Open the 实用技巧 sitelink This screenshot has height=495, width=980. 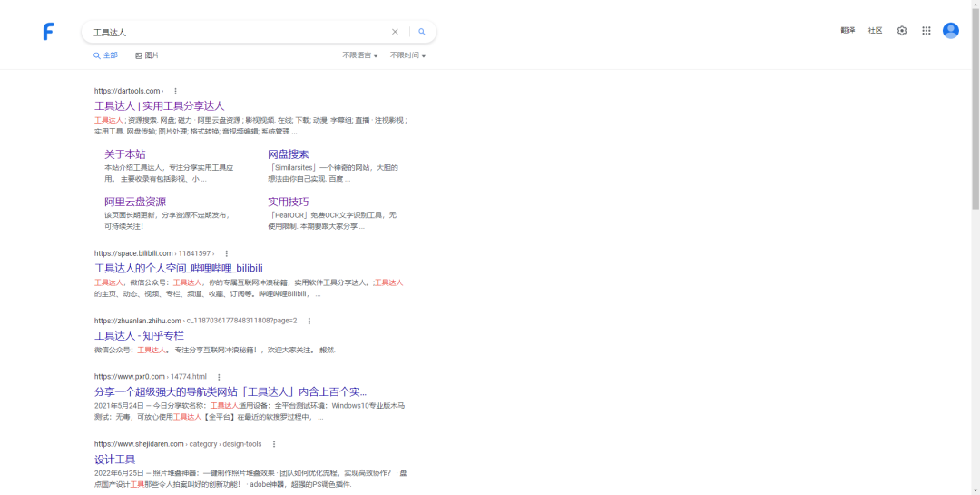click(x=289, y=202)
